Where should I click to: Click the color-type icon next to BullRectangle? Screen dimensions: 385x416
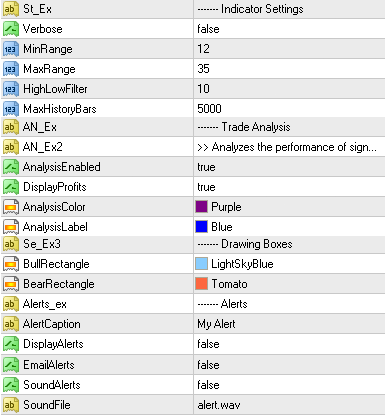pyautogui.click(x=10, y=264)
